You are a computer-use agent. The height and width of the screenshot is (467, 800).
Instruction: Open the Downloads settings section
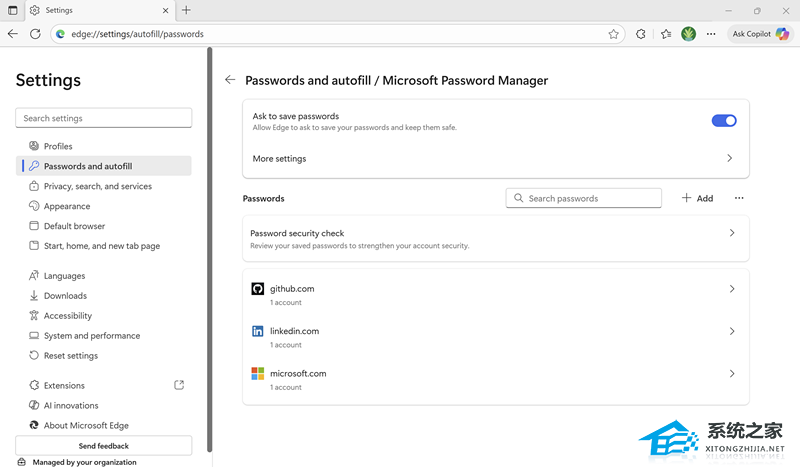[65, 296]
